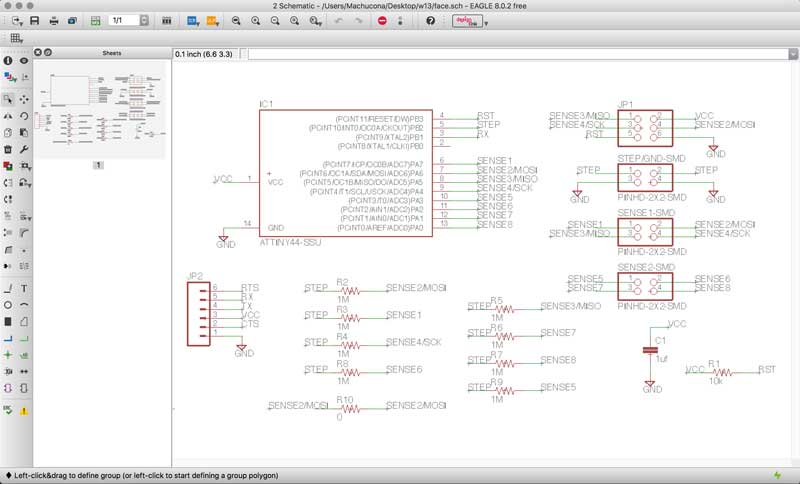The height and width of the screenshot is (484, 800).
Task: Click the Redraw zoom icon
Action: [294, 21]
